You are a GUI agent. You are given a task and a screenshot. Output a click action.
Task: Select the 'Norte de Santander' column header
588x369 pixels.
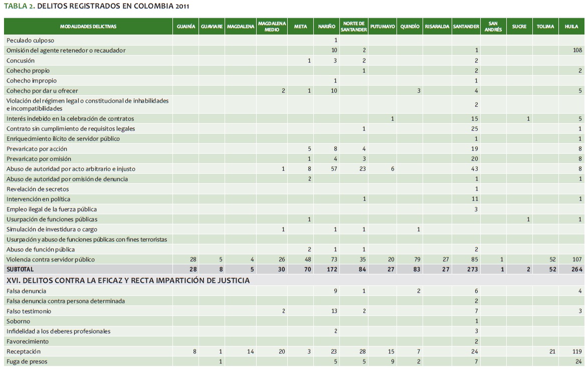[x=354, y=27]
